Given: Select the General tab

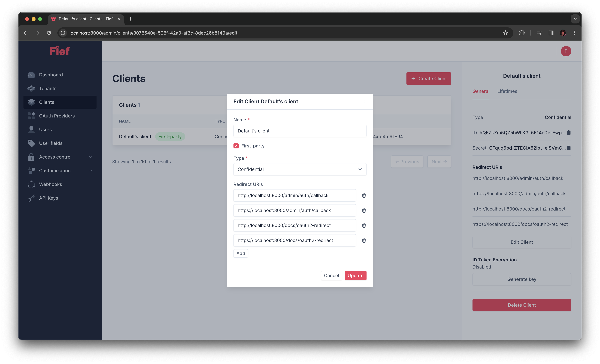Looking at the screenshot, I should pos(481,91).
